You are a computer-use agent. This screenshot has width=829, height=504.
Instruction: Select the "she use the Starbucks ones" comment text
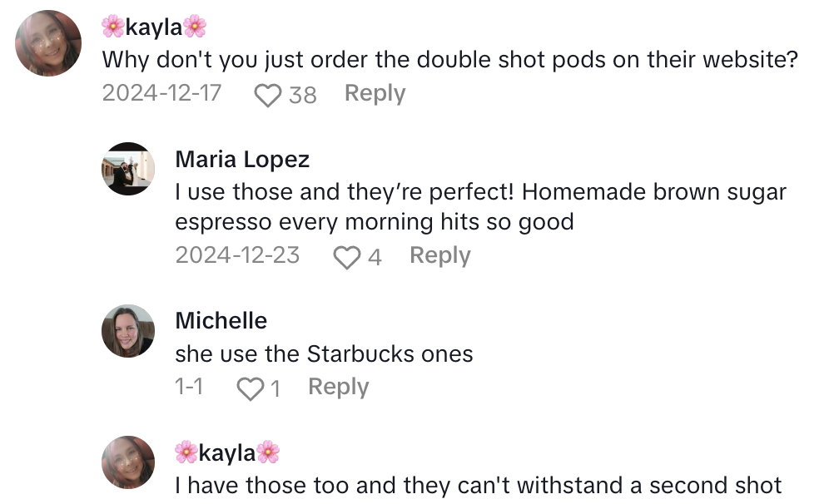[324, 353]
